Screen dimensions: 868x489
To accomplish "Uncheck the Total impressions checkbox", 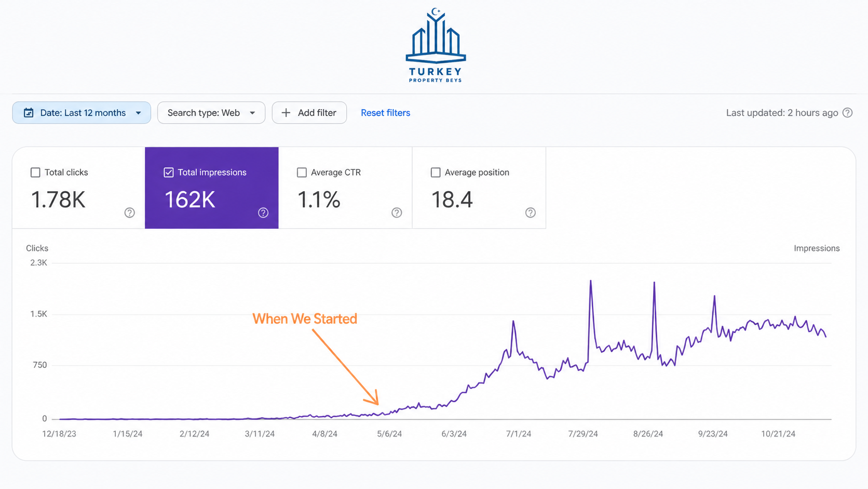I will point(169,173).
